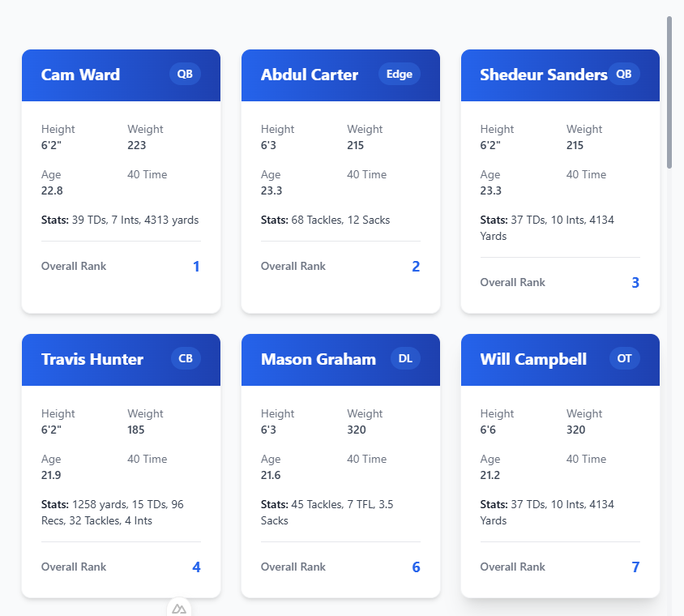This screenshot has width=684, height=616.
Task: Click the Mason Graham card title
Action: [x=318, y=359]
